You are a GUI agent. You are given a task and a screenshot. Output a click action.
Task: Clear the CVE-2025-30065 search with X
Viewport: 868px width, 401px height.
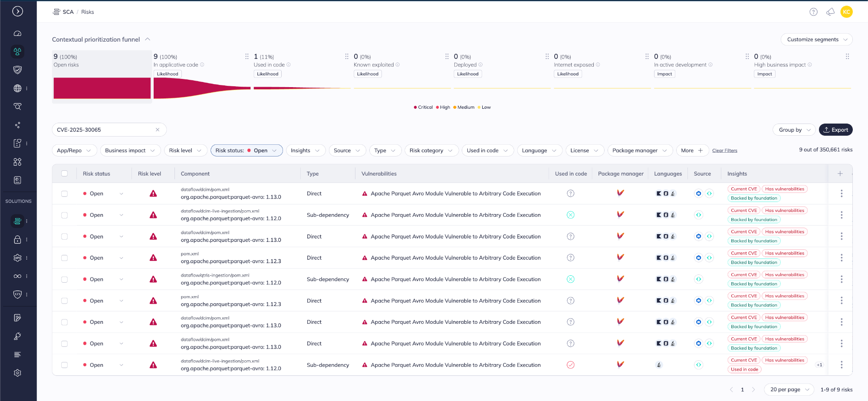point(158,130)
